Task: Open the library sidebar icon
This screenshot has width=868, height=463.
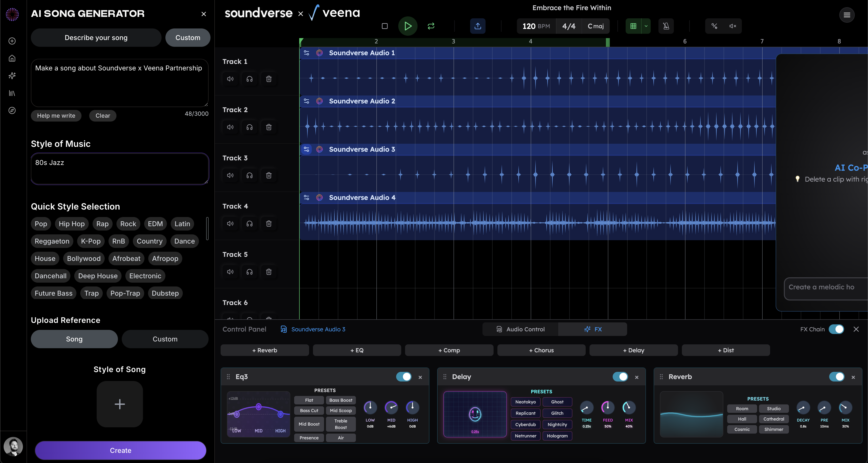Action: click(12, 93)
